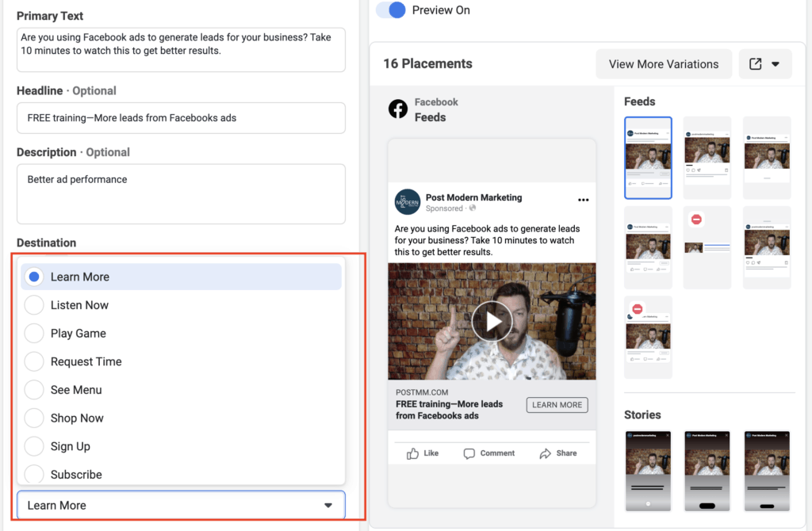Click the Facebook logo beside Feeds placement
Viewport: 812px width, 531px height.
[398, 109]
